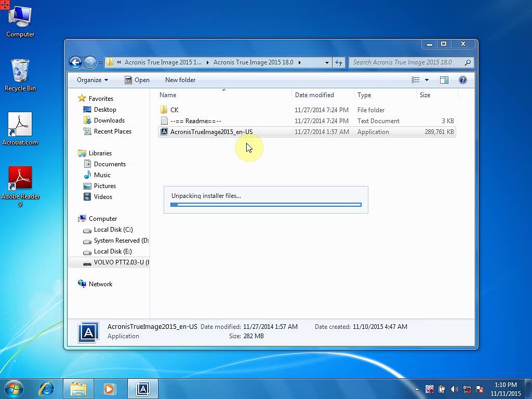Click the network tray icon
532x399 pixels.
click(x=467, y=389)
